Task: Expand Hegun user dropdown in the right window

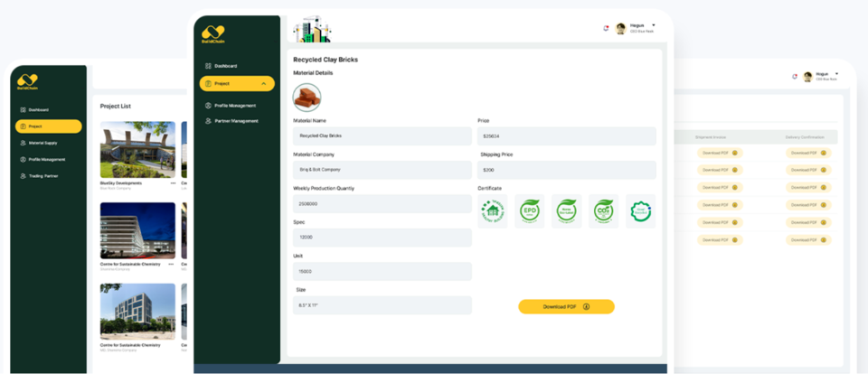Action: coord(837,73)
